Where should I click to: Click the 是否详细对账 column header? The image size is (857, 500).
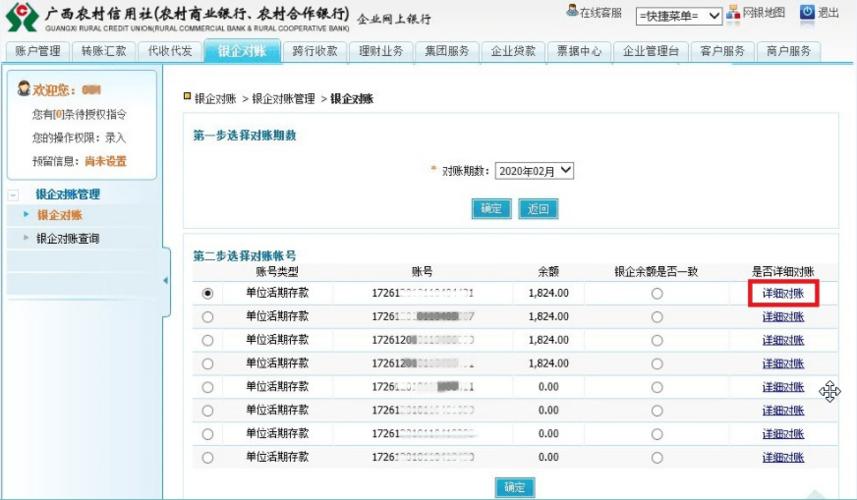point(783,272)
